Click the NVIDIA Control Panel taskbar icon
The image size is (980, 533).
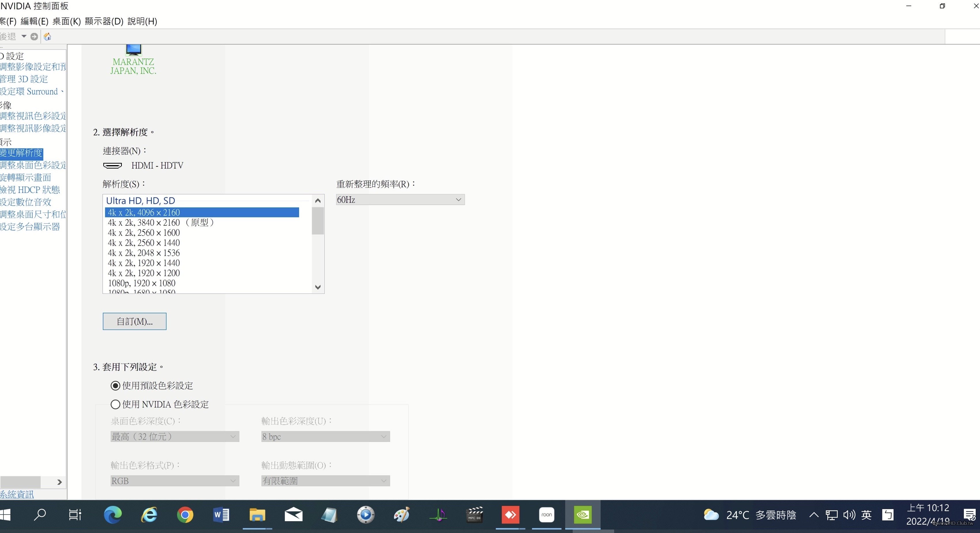tap(582, 515)
